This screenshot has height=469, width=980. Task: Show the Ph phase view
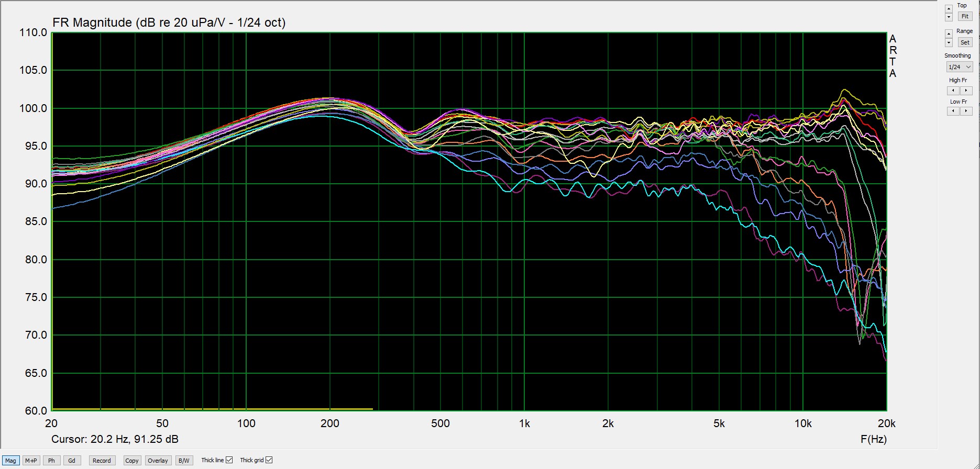pyautogui.click(x=51, y=461)
